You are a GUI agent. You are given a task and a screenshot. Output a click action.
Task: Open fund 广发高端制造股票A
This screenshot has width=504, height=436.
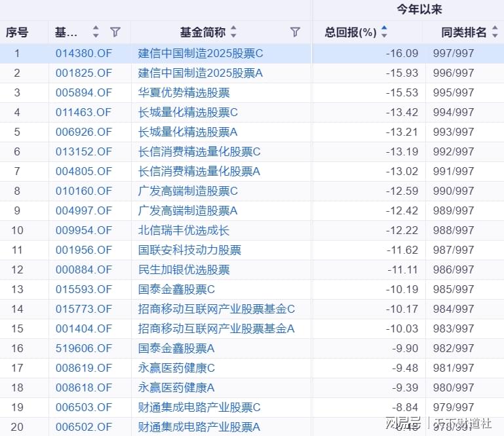tap(187, 210)
